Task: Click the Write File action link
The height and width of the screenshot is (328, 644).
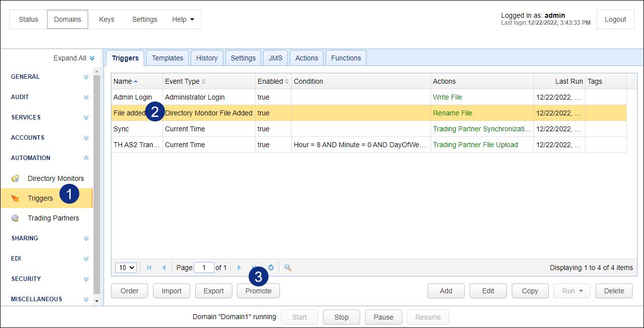Action: (x=447, y=97)
